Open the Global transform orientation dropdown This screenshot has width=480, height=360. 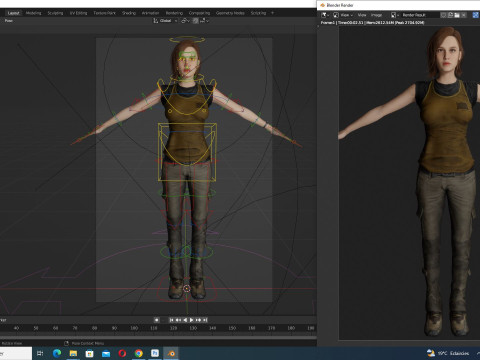coord(165,21)
